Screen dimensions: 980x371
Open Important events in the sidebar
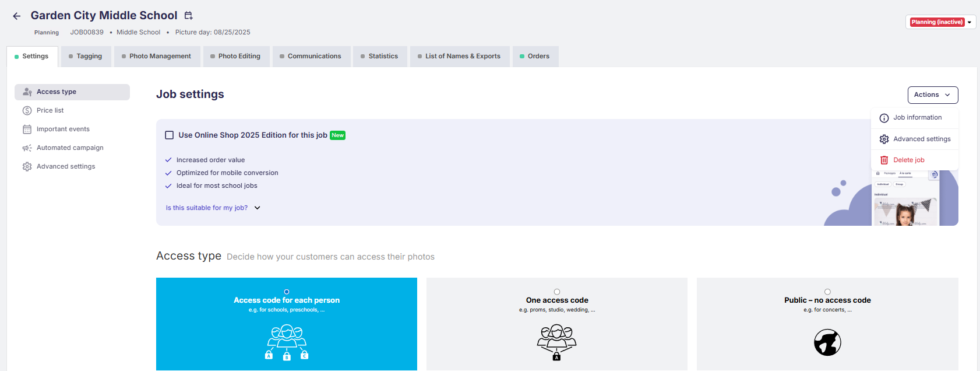pyautogui.click(x=72, y=129)
